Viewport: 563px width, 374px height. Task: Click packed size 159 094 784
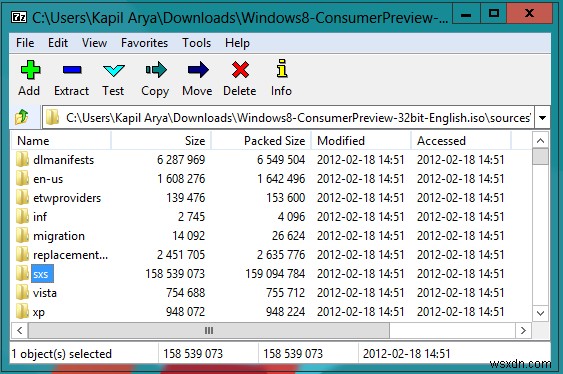[275, 274]
